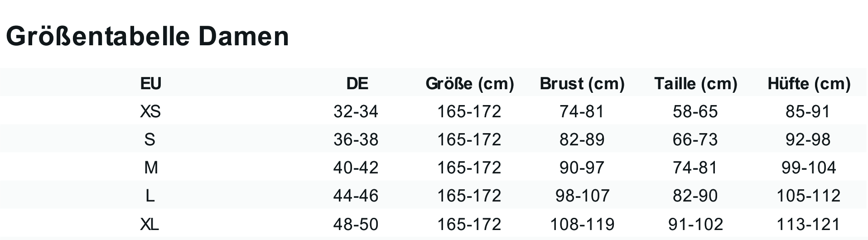
Task: Select the L size cell
Action: click(x=150, y=196)
